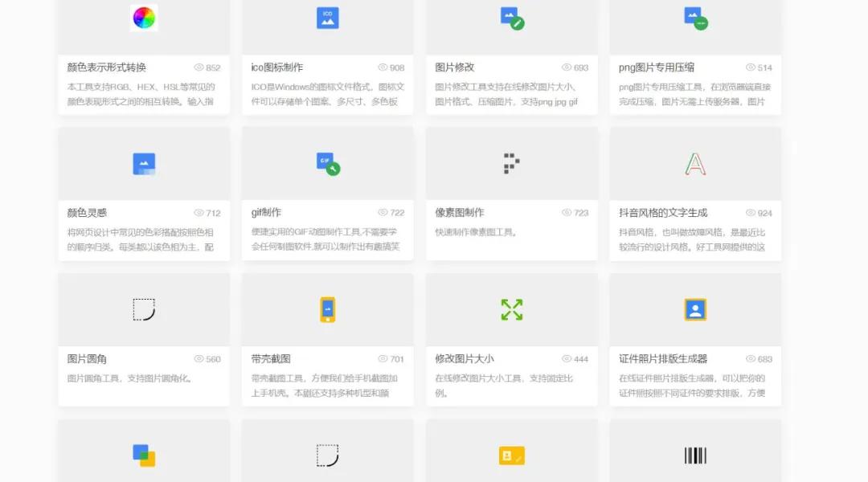Open the 颜色表示形式转换 tool link

pyautogui.click(x=104, y=67)
